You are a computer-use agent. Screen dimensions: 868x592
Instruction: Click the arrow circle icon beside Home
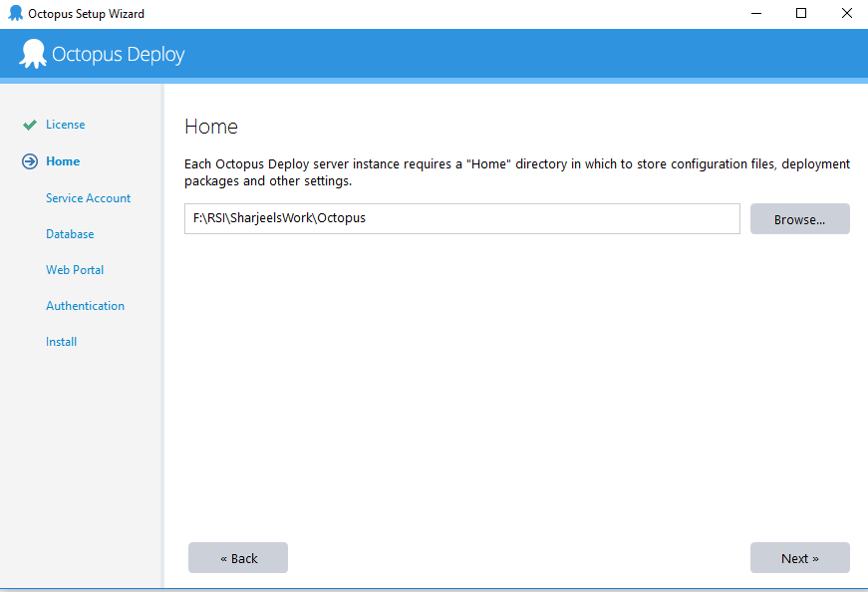pyautogui.click(x=30, y=161)
